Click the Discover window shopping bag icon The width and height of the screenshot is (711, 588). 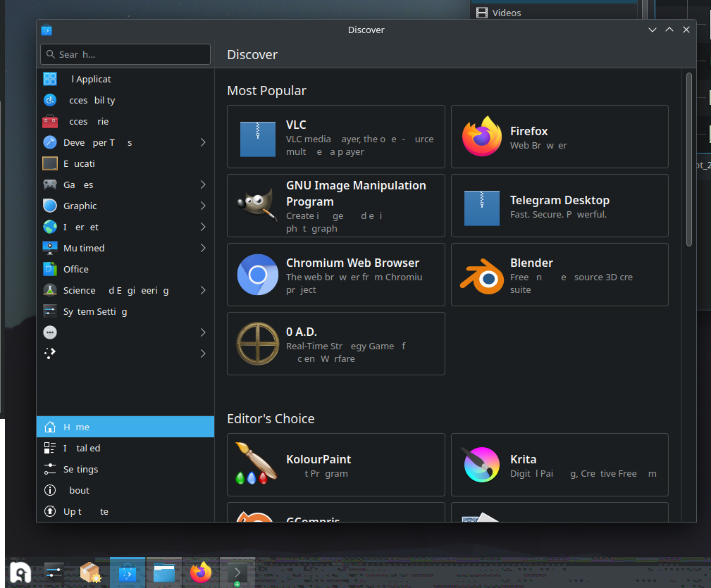(x=47, y=30)
